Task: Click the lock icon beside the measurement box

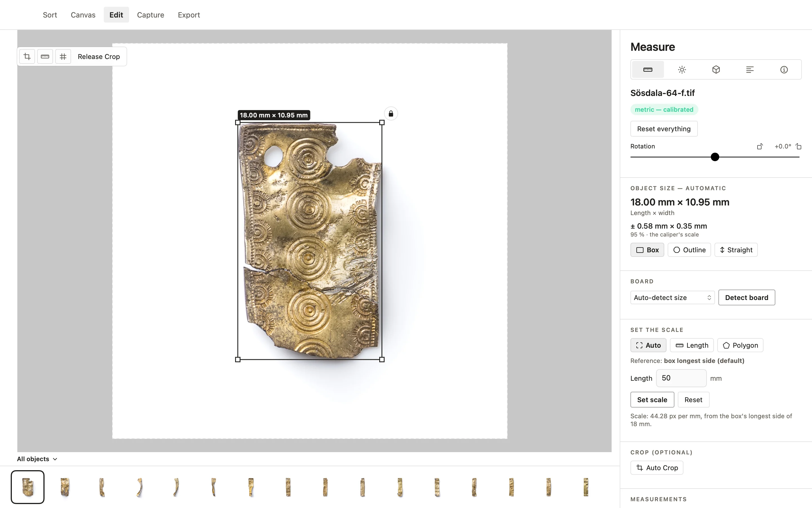Action: [391, 113]
